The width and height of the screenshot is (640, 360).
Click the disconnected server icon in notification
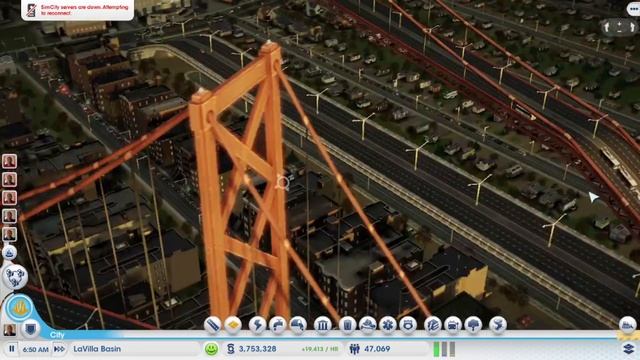tap(31, 10)
